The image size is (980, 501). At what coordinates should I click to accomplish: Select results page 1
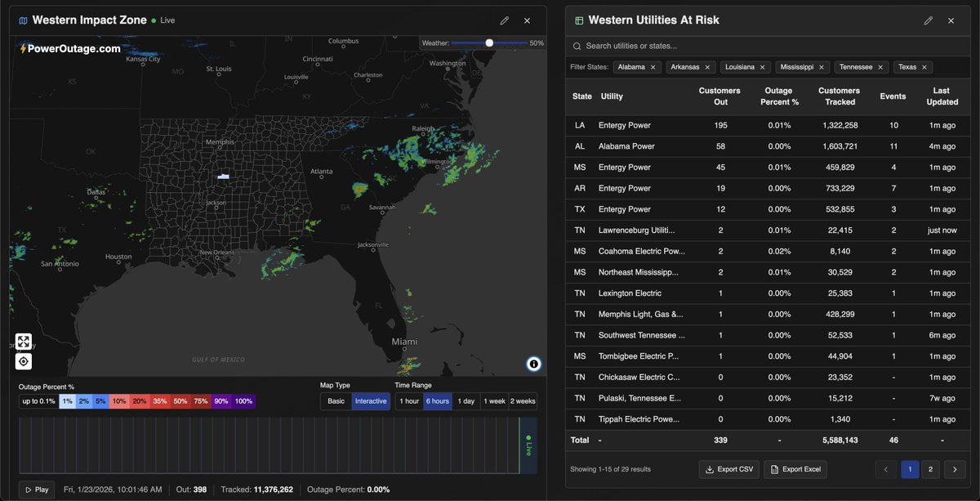click(x=909, y=469)
